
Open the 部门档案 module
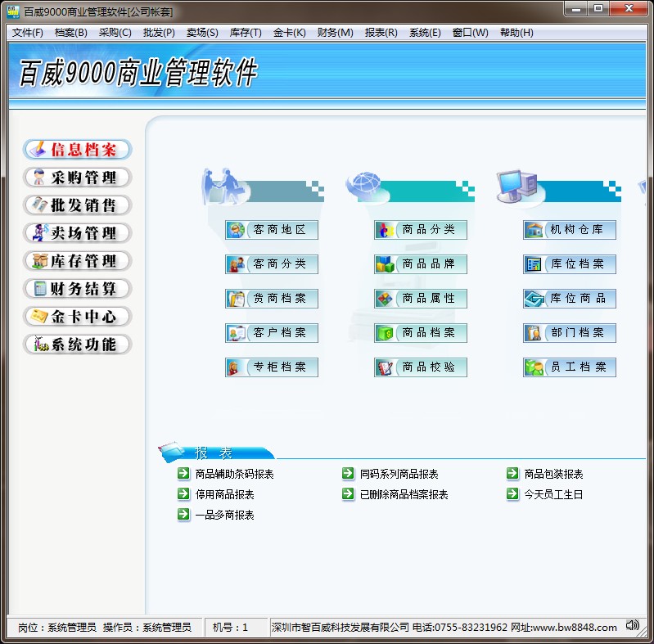coord(570,333)
